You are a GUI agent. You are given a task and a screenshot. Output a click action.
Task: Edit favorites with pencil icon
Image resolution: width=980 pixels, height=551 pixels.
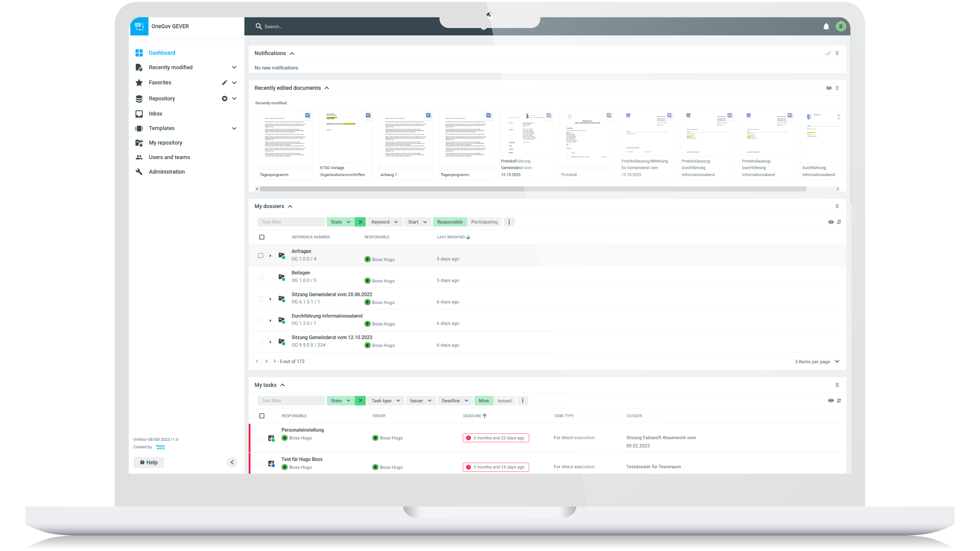pos(224,83)
